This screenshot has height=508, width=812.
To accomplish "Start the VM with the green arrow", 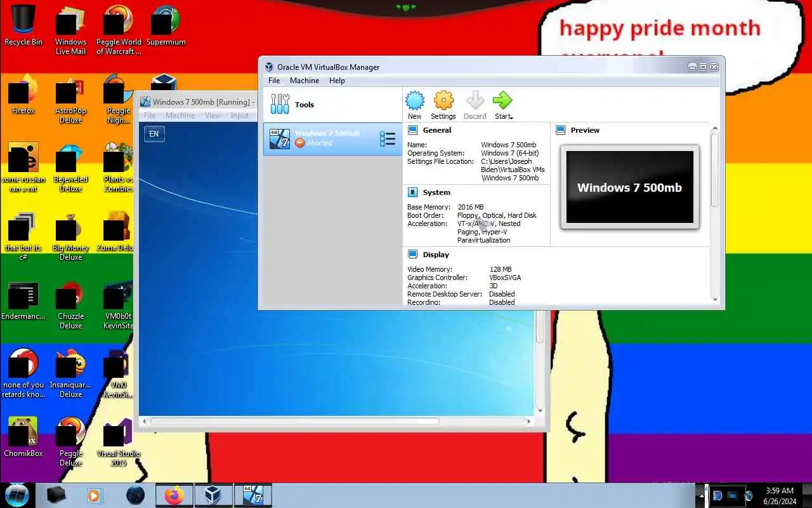I will coord(502,102).
